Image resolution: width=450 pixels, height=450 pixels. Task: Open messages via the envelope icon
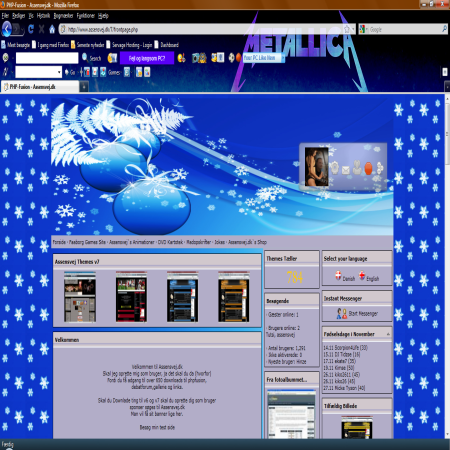(x=346, y=170)
